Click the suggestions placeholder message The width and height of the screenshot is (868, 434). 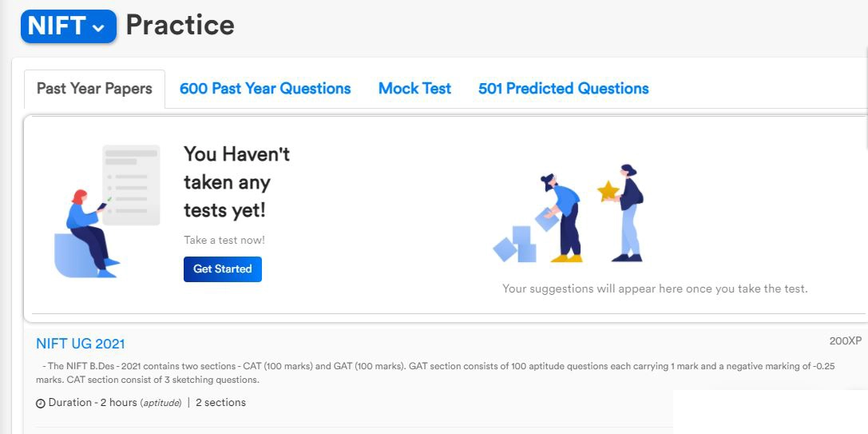tap(655, 289)
